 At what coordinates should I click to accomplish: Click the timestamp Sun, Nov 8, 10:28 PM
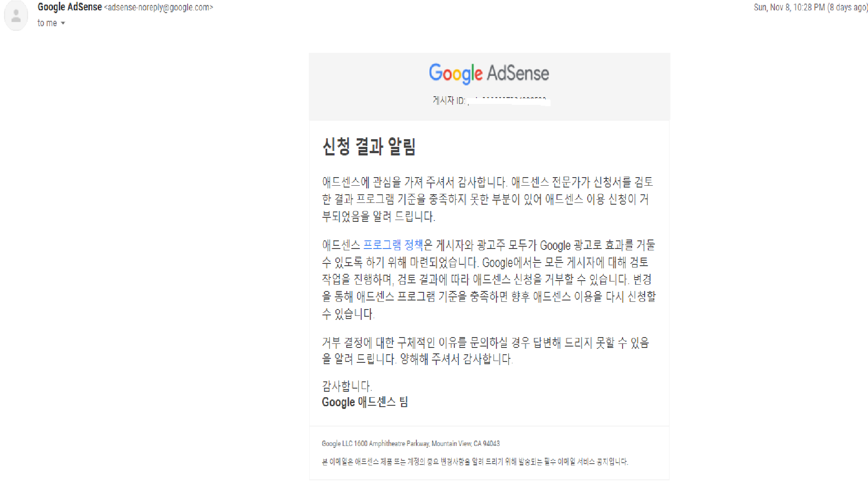pos(789,7)
